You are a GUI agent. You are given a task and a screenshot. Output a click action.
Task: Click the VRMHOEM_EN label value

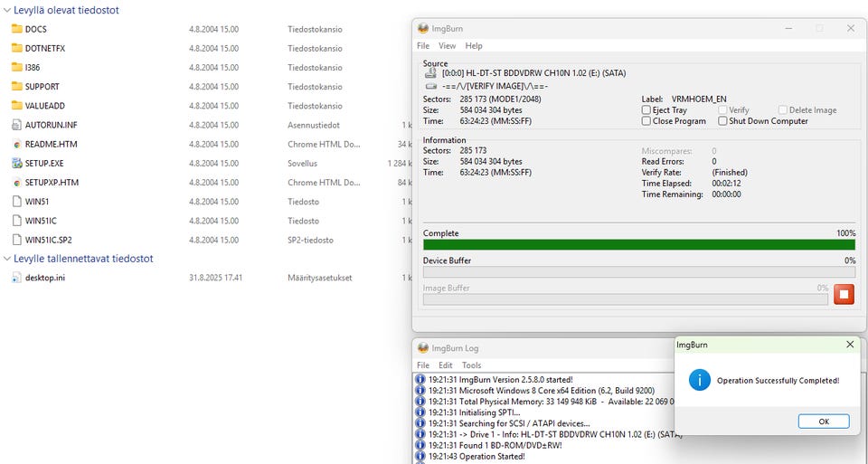coord(699,99)
